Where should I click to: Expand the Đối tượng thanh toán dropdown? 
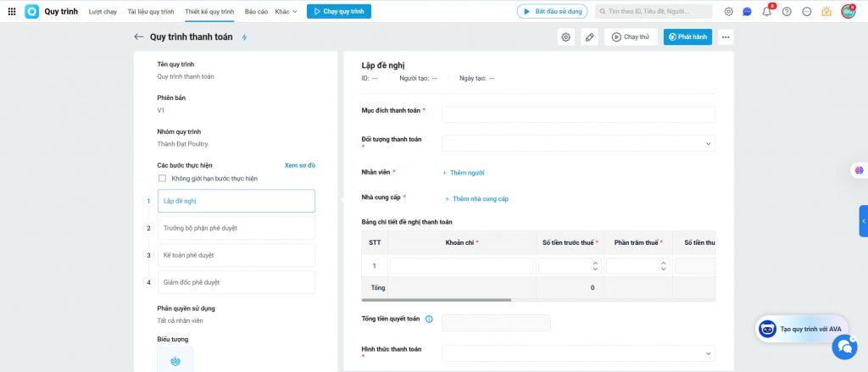click(578, 143)
